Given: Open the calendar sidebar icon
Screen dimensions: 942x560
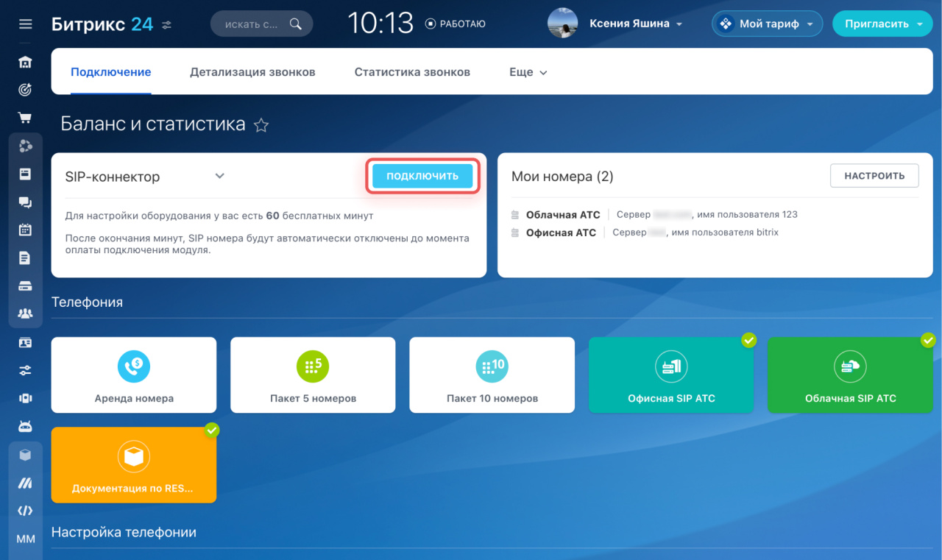Looking at the screenshot, I should [x=25, y=230].
